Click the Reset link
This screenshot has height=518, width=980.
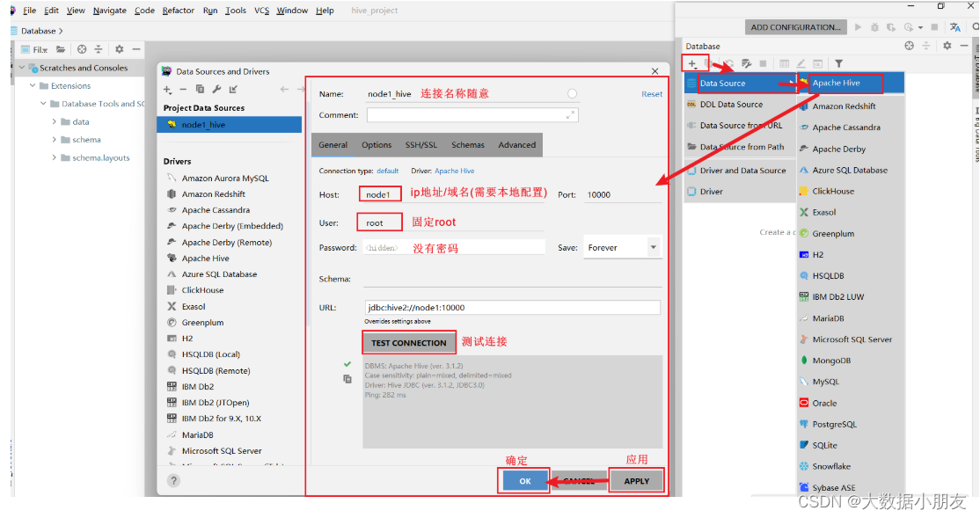click(x=651, y=94)
